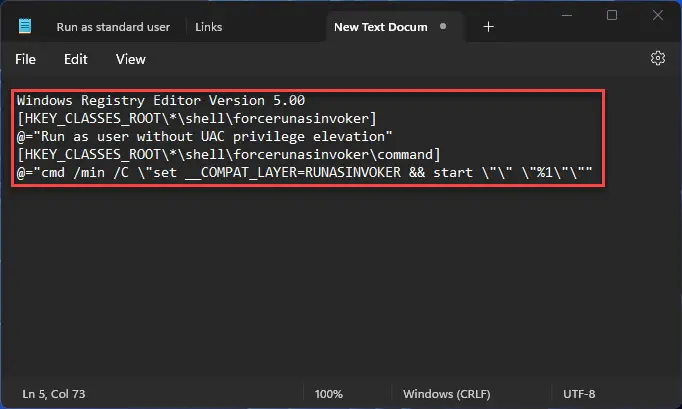The height and width of the screenshot is (409, 682).
Task: Open Notepad settings gear
Action: tap(657, 59)
